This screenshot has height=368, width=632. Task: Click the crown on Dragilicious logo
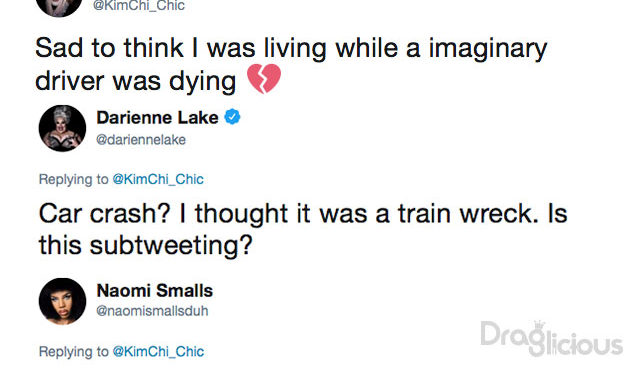(x=539, y=325)
